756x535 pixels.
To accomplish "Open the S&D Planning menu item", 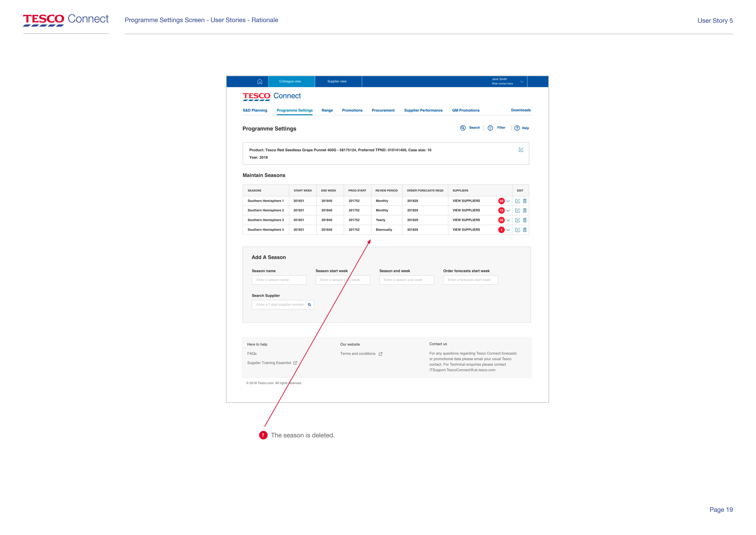I will (x=255, y=110).
